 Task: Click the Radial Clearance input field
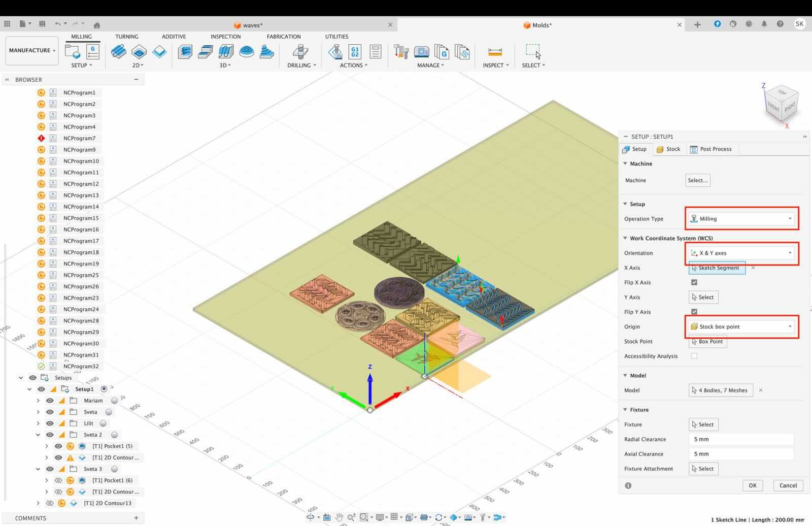(x=741, y=439)
